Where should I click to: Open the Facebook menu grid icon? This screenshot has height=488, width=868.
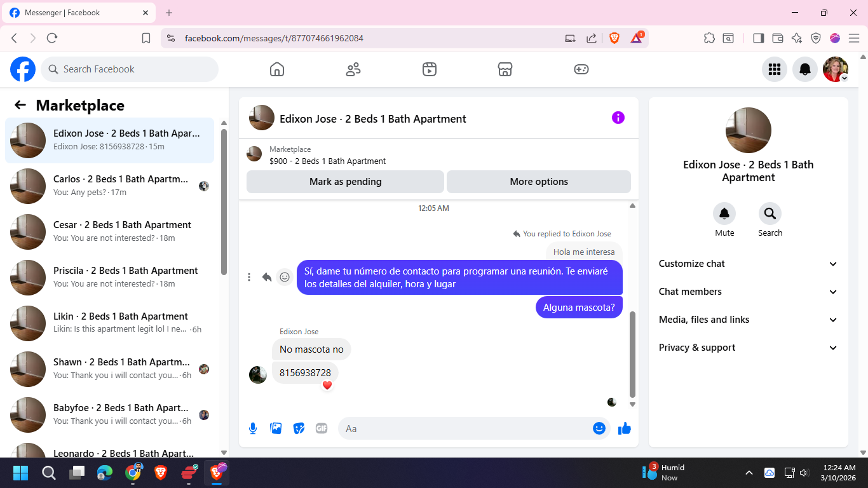point(775,69)
